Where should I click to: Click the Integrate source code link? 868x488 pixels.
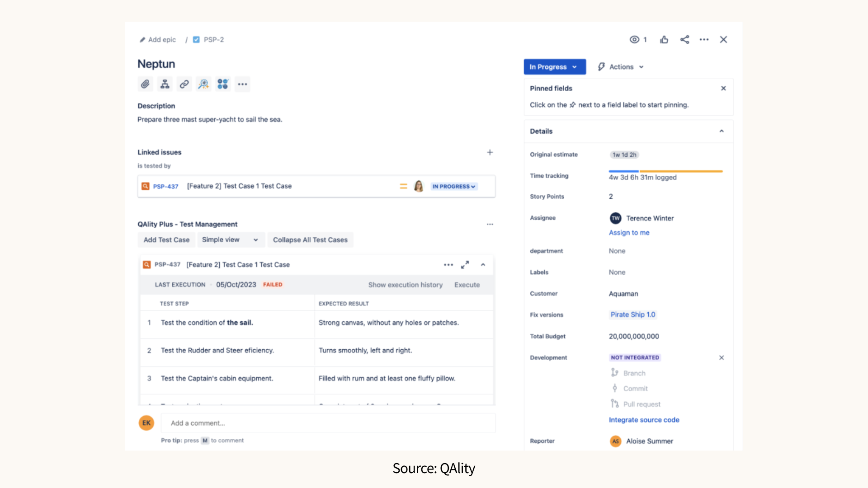(x=644, y=420)
